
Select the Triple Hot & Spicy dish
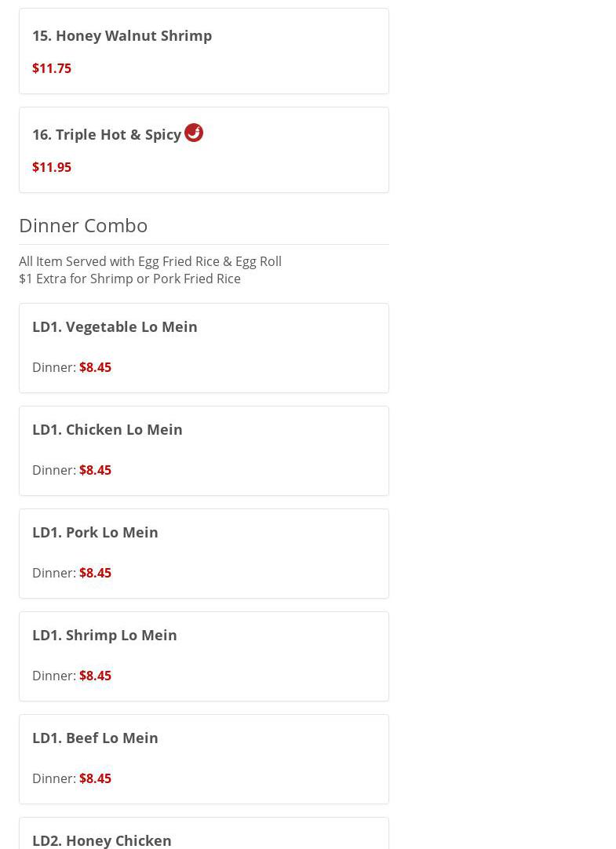coord(107,134)
